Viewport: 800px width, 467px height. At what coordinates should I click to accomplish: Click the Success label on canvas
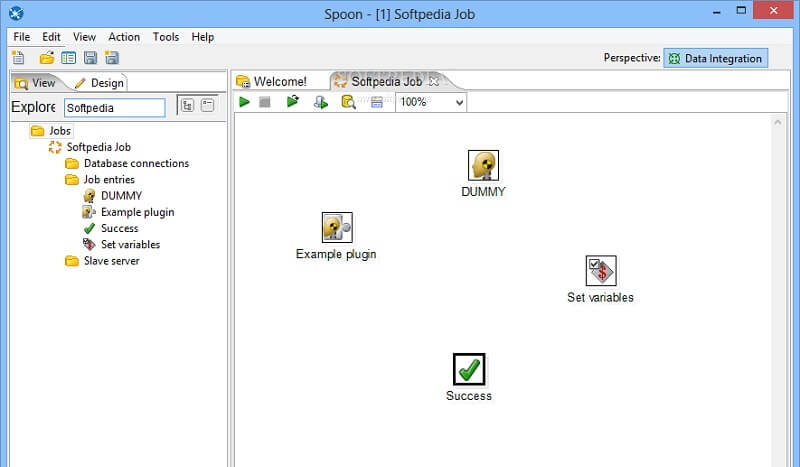tap(469, 396)
